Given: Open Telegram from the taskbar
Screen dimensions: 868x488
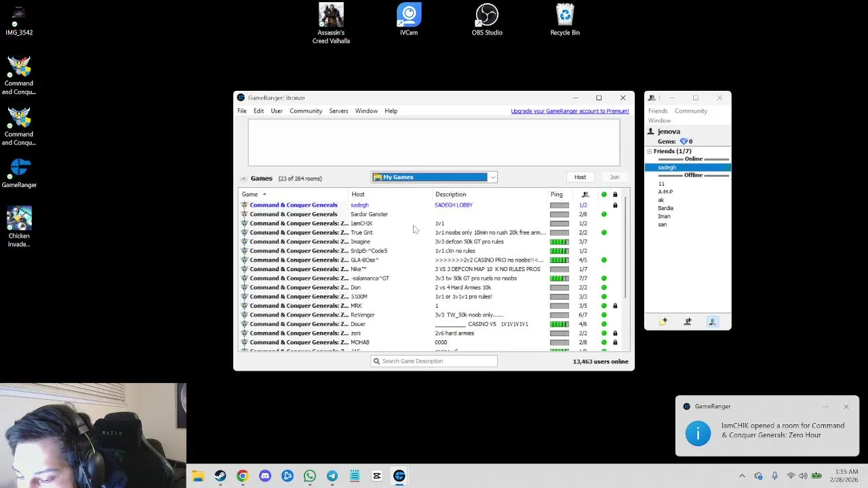Looking at the screenshot, I should click(x=332, y=476).
